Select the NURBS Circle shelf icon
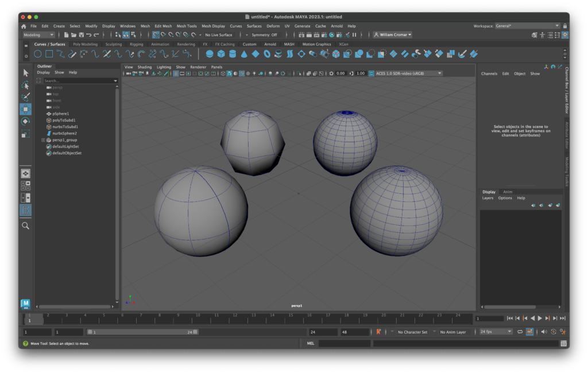This screenshot has width=588, height=373. pos(37,54)
